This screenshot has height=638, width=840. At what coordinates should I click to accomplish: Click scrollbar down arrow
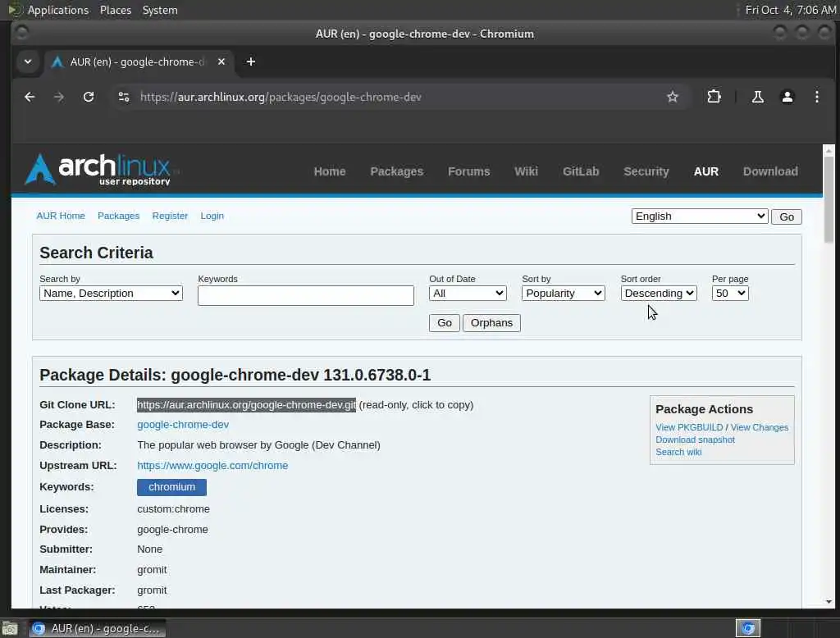coord(829,602)
